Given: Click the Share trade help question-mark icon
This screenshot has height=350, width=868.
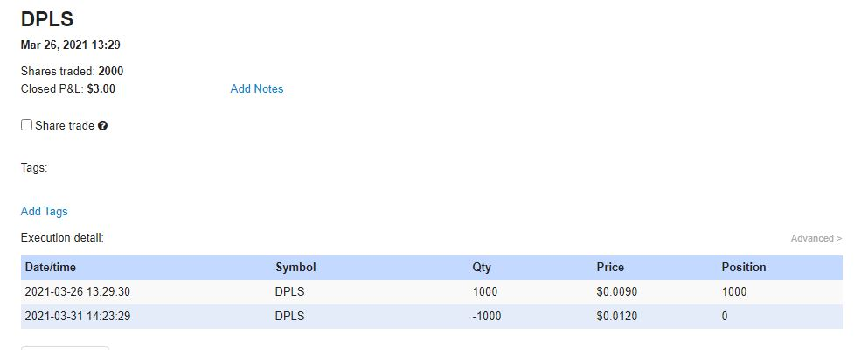Looking at the screenshot, I should click(x=103, y=126).
